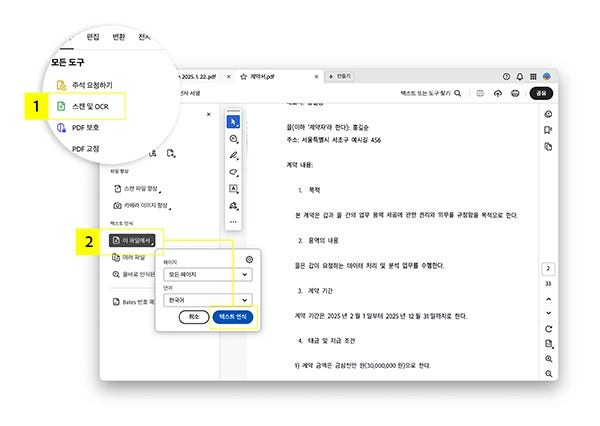Select the freehand lasso draw tool
The width and height of the screenshot is (600, 426).
point(233,172)
